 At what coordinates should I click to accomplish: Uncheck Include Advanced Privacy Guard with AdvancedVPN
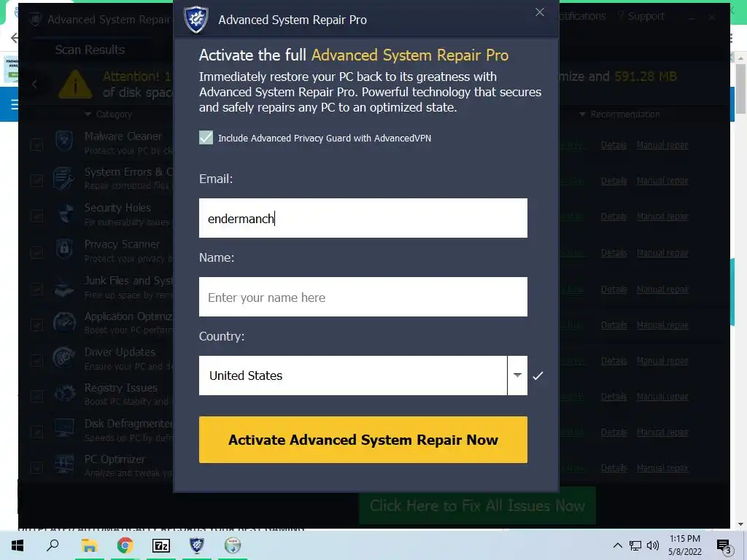tap(206, 138)
